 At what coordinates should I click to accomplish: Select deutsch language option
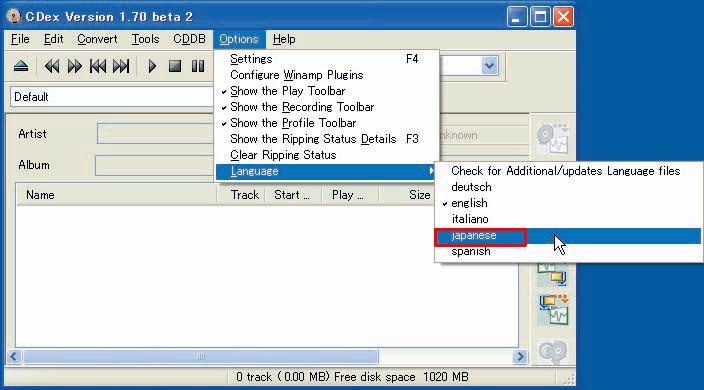[568, 187]
